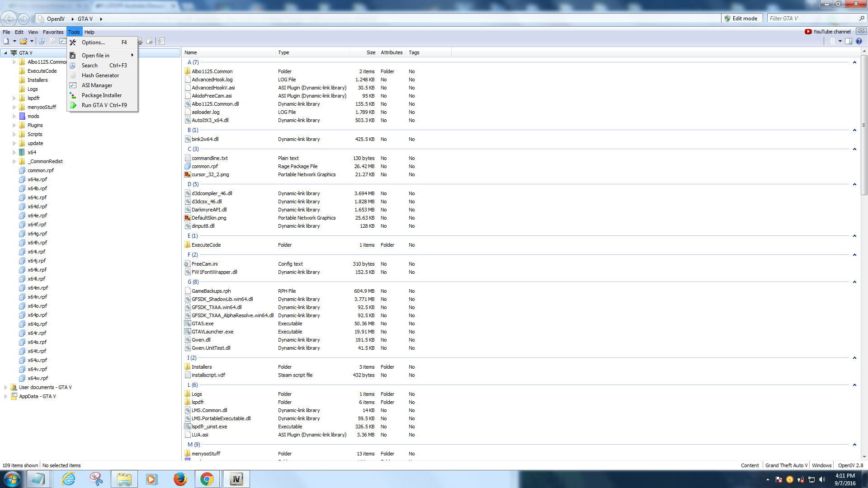
Task: Open the new file dropdown arrow
Action: pyautogui.click(x=14, y=41)
